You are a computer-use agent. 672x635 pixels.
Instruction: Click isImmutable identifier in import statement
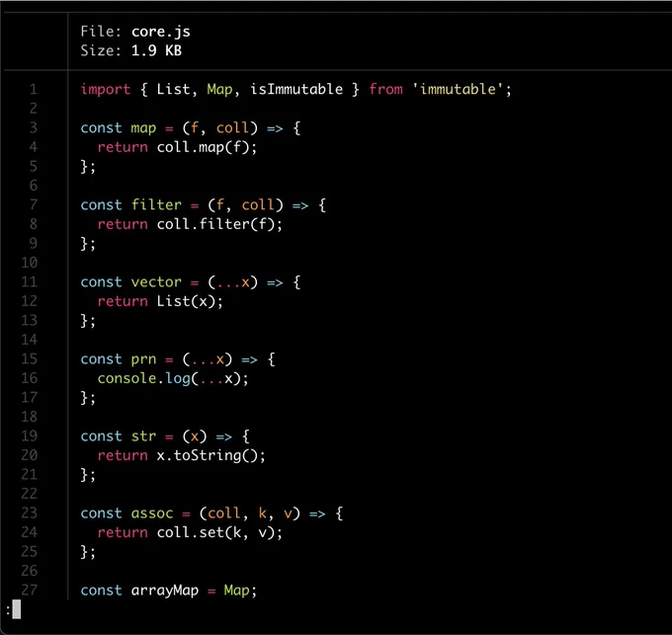click(296, 89)
